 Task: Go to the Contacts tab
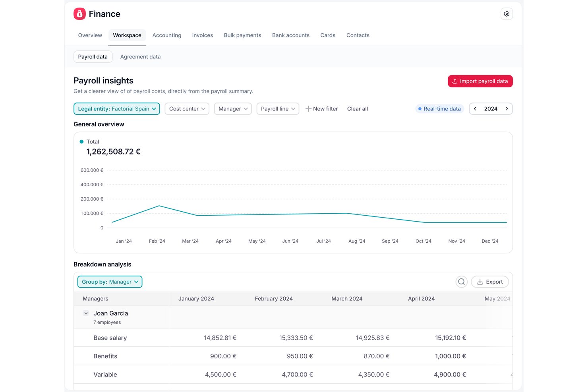click(x=358, y=35)
